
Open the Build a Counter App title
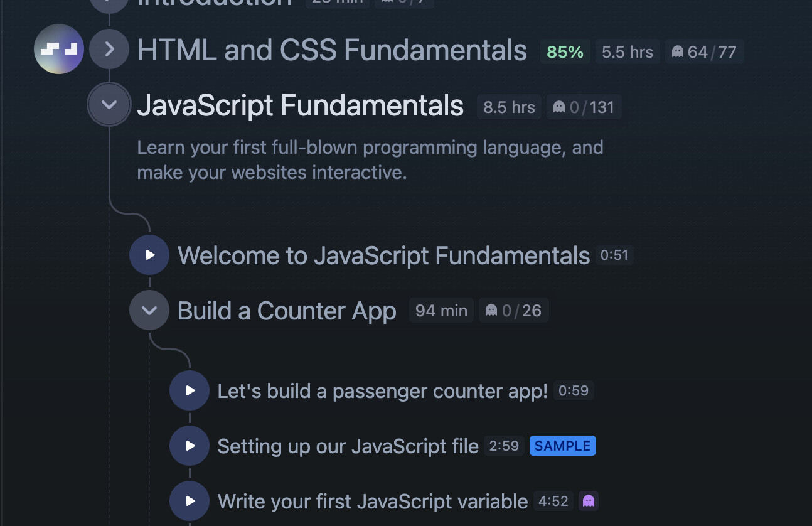coord(287,311)
